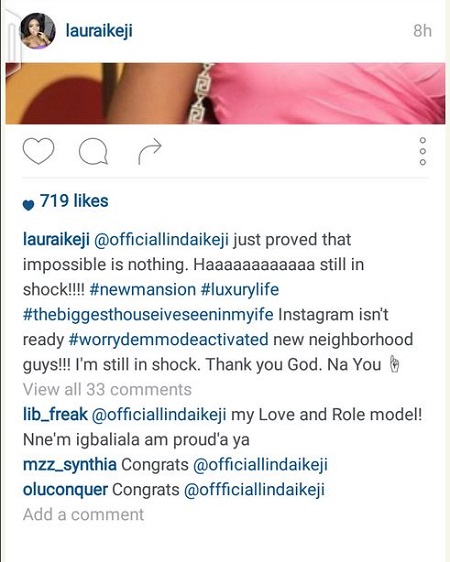Image resolution: width=450 pixels, height=562 pixels.
Task: Open #worrydemmodeactivated hashtag
Action: (x=168, y=340)
